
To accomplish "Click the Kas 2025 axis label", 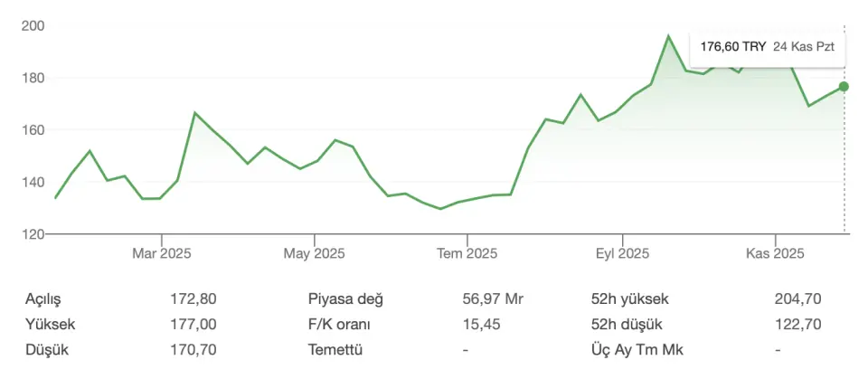I will [775, 253].
